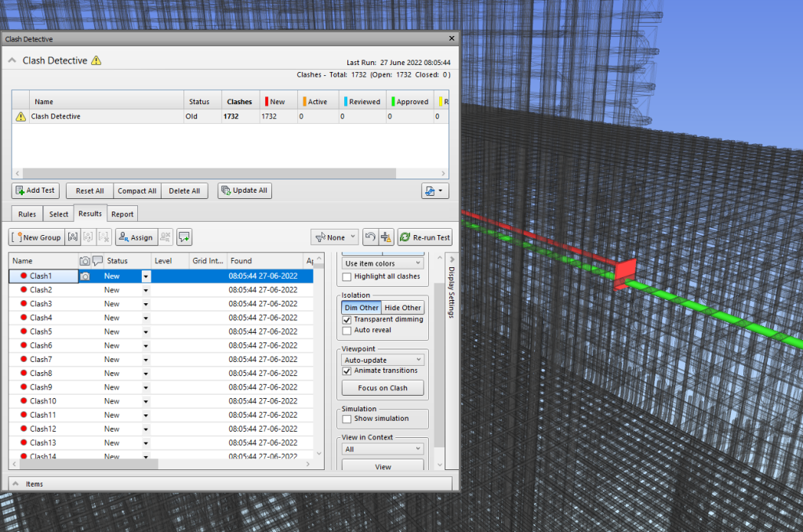Screen dimensions: 803x532
Task: Click the Add Comment speech bubble icon
Action: click(x=184, y=237)
